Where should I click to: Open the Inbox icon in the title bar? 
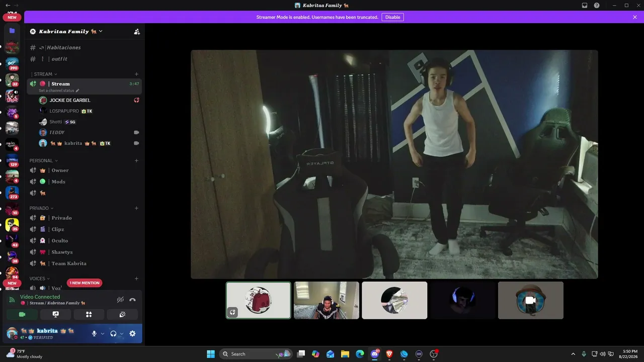coord(585,6)
